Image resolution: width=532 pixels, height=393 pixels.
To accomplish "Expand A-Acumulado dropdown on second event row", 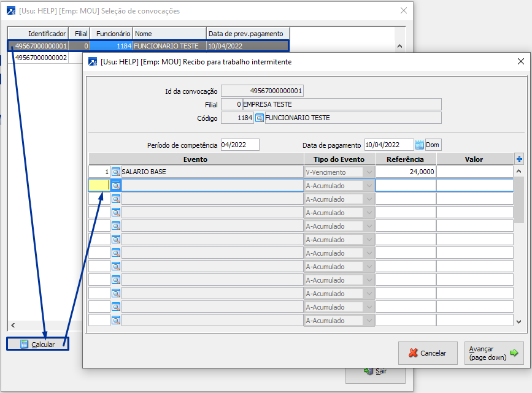I will [x=369, y=186].
